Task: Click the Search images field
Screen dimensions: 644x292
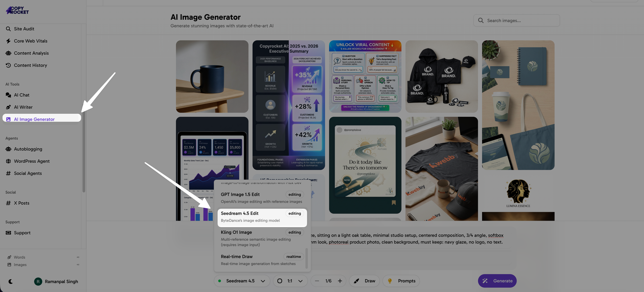Action: click(x=516, y=20)
